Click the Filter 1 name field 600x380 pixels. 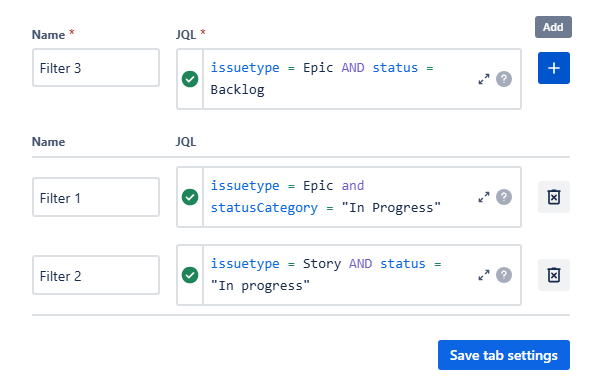click(96, 197)
